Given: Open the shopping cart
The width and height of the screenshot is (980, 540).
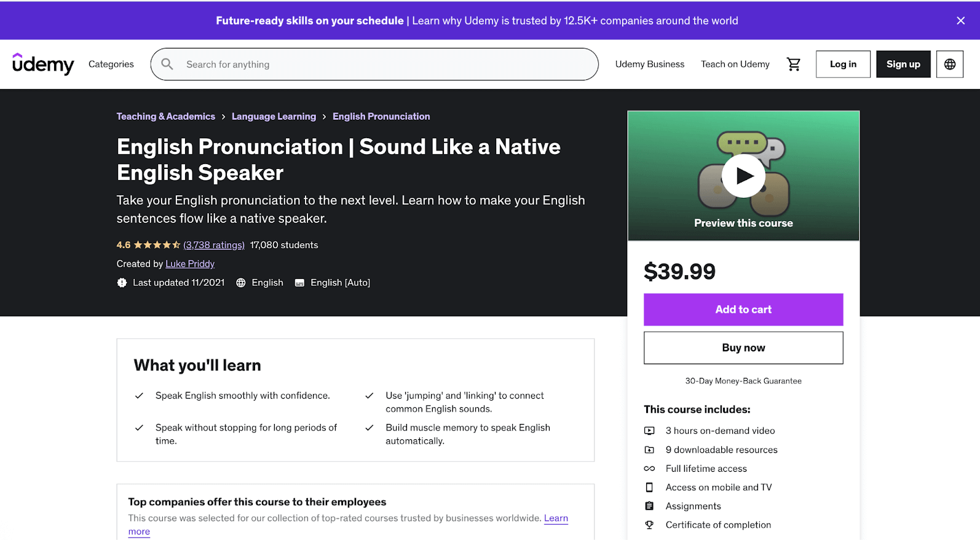Looking at the screenshot, I should 793,64.
